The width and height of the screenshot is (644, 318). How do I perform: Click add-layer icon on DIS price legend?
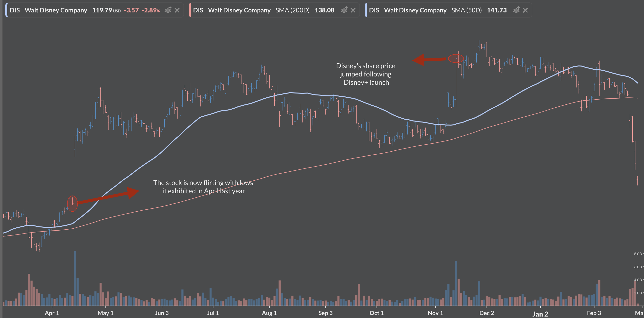coord(168,10)
